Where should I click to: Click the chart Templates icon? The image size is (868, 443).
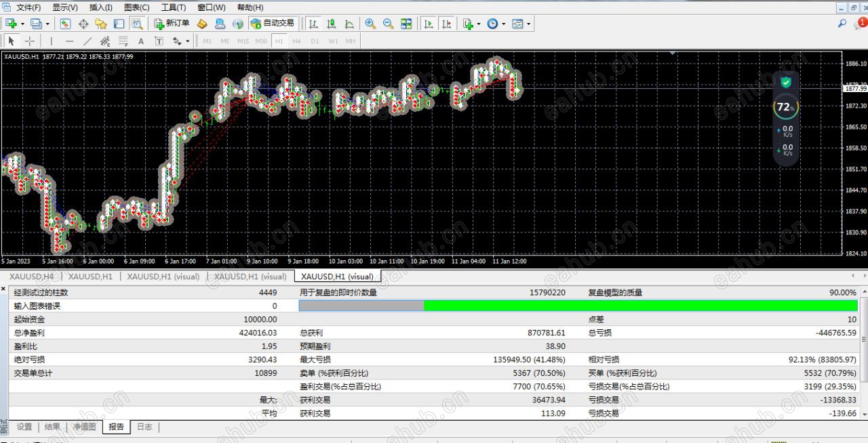click(518, 24)
